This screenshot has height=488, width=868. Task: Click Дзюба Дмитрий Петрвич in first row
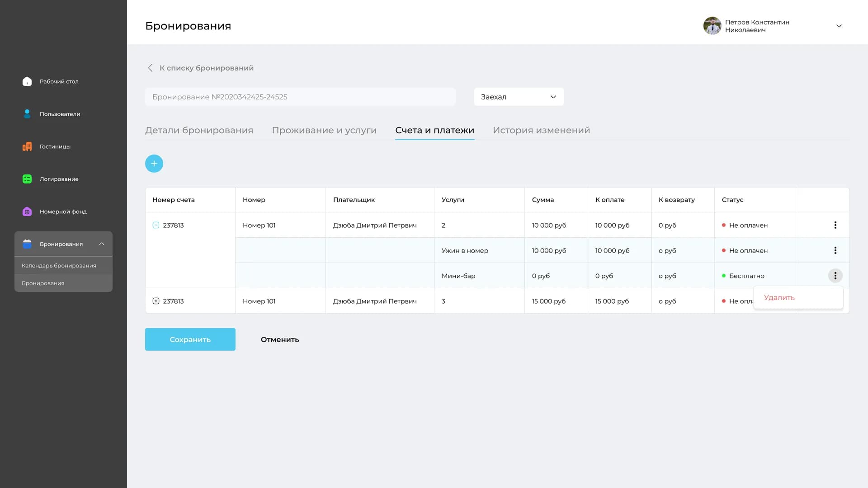click(x=375, y=225)
